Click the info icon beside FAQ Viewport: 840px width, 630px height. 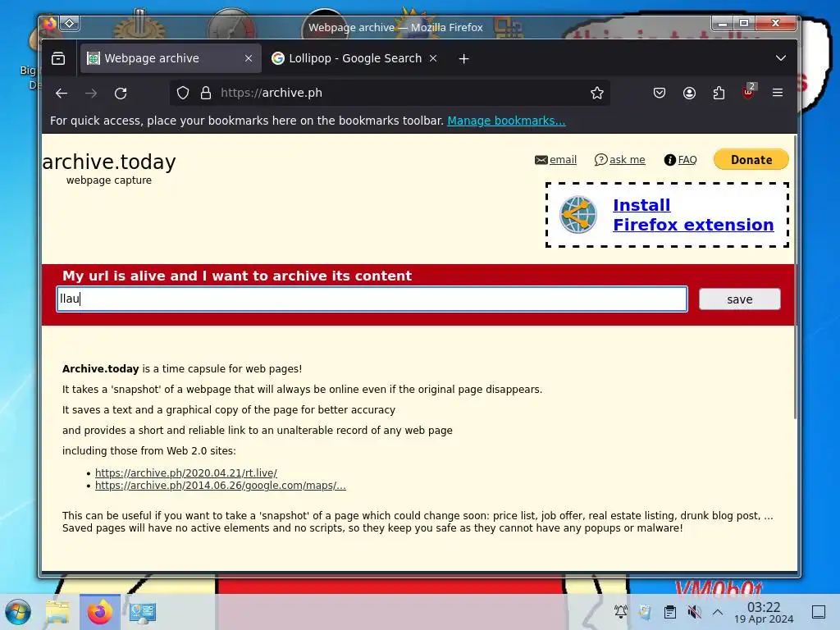669,160
